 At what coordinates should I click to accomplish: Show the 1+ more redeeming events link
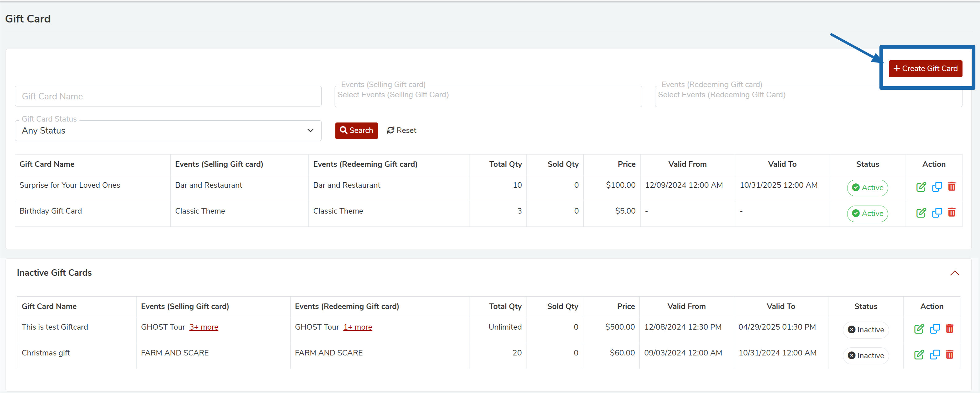pos(357,327)
